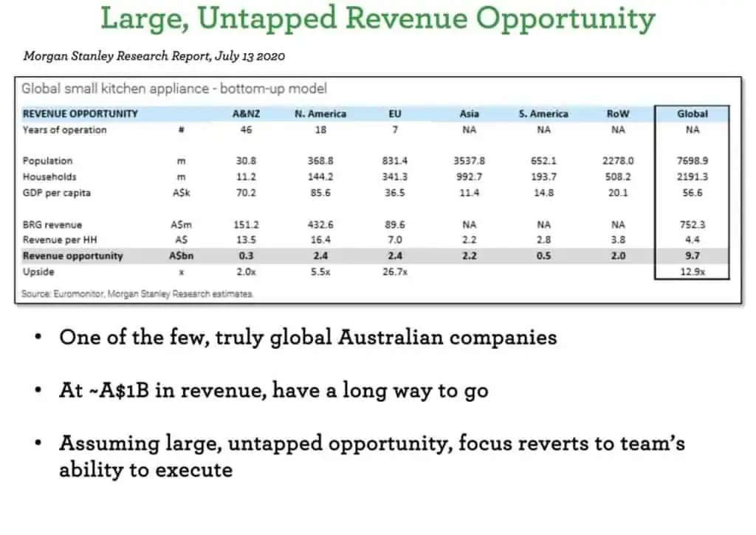Click global population value '7698.9'
756x535 pixels.
coord(693,160)
